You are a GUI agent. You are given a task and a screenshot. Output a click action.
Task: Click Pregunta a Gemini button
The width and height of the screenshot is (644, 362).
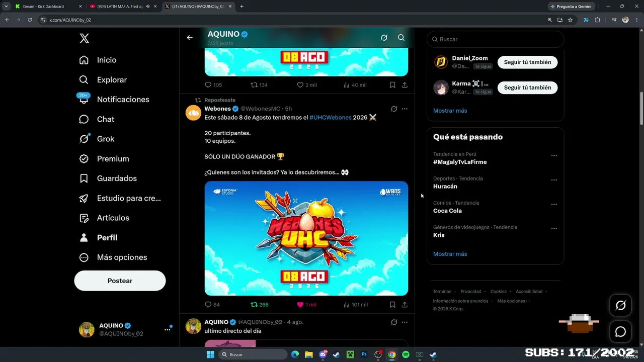(x=572, y=7)
